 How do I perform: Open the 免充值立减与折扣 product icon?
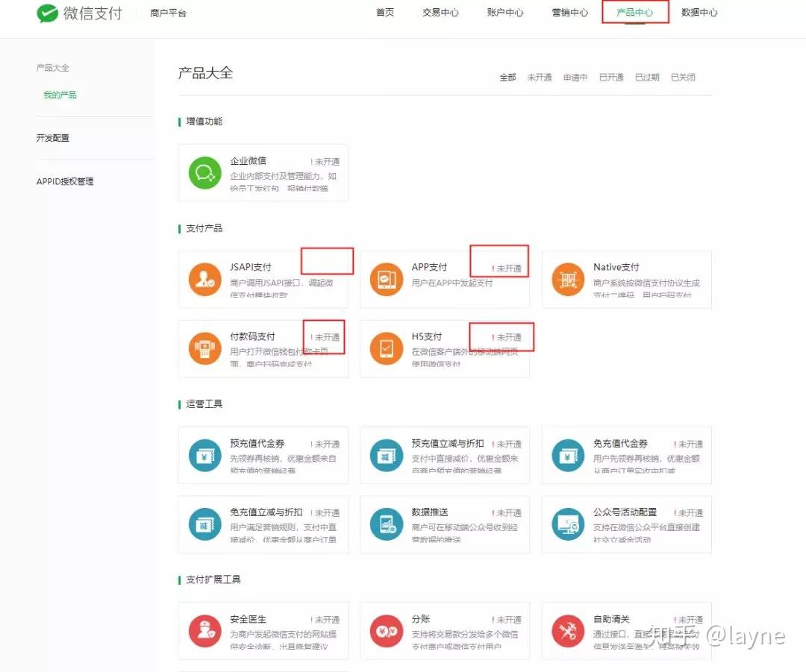204,524
